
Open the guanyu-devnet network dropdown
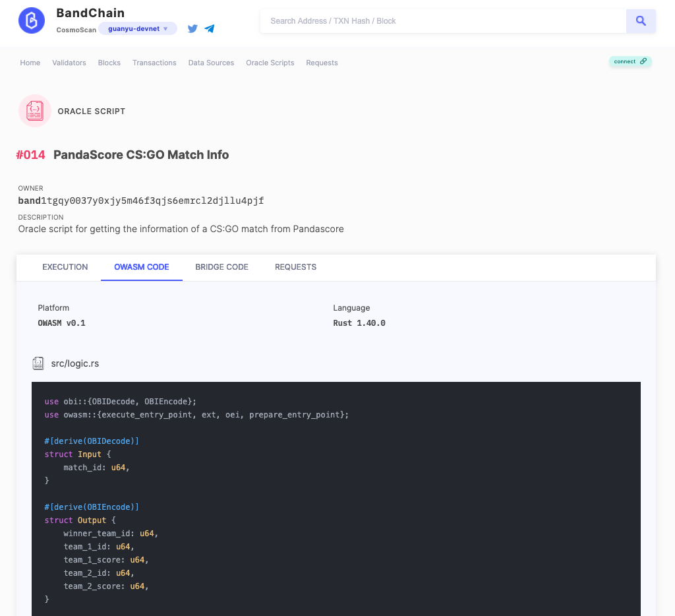[x=137, y=28]
